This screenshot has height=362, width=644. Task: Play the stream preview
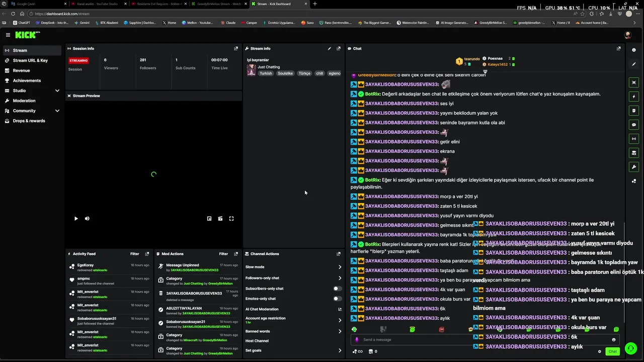[x=76, y=219]
